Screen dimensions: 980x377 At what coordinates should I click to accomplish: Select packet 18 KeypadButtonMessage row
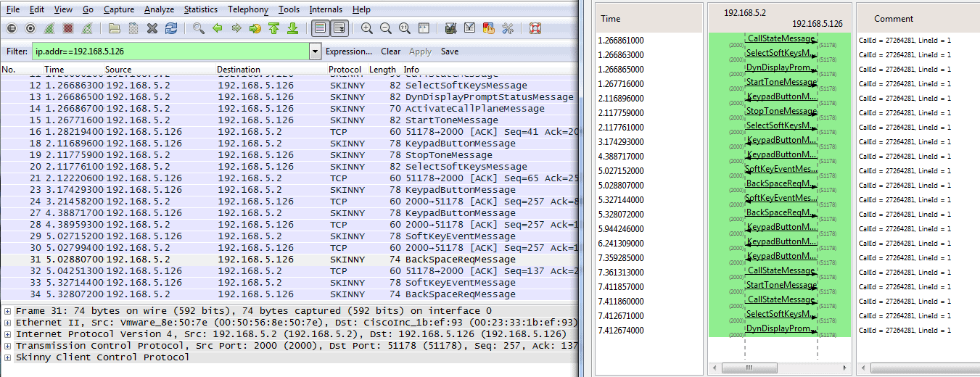coord(290,144)
